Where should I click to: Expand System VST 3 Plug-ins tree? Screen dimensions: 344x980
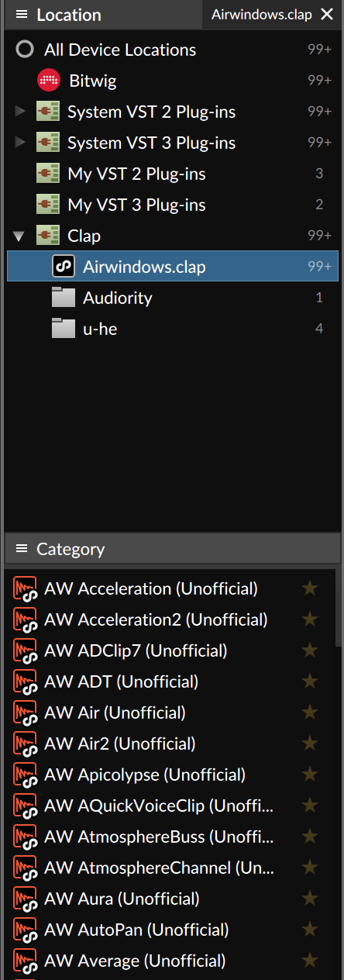20,143
